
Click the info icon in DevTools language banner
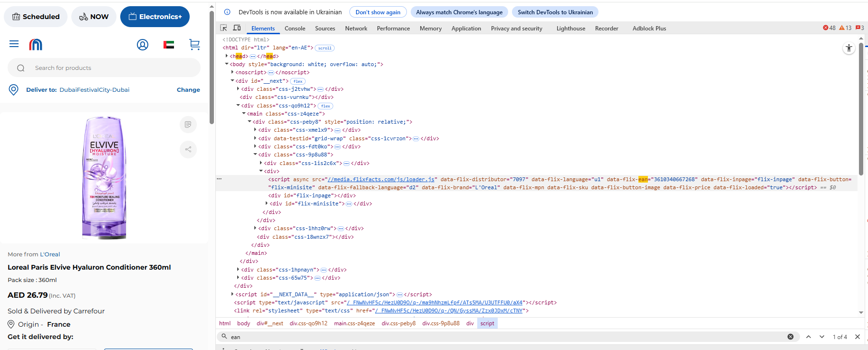pos(227,12)
